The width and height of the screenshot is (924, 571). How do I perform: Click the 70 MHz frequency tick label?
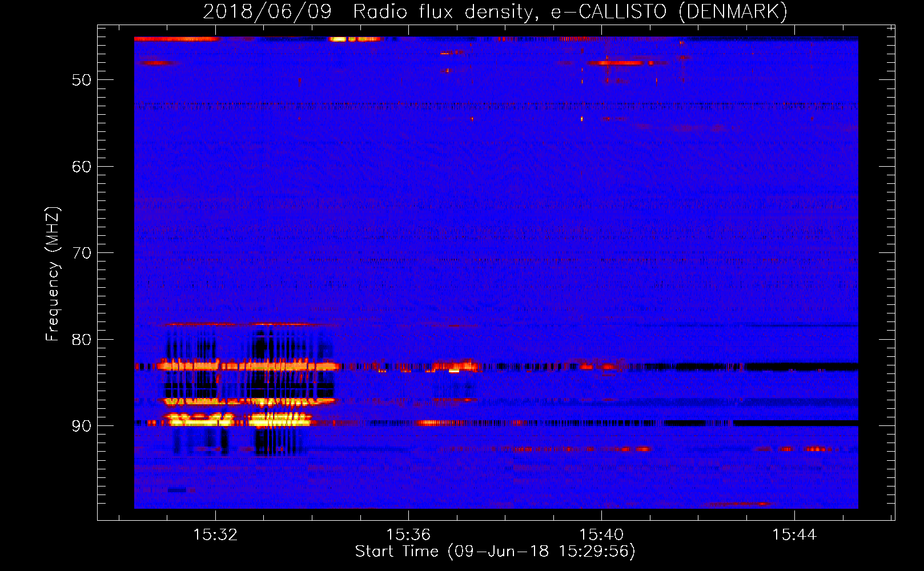82,253
